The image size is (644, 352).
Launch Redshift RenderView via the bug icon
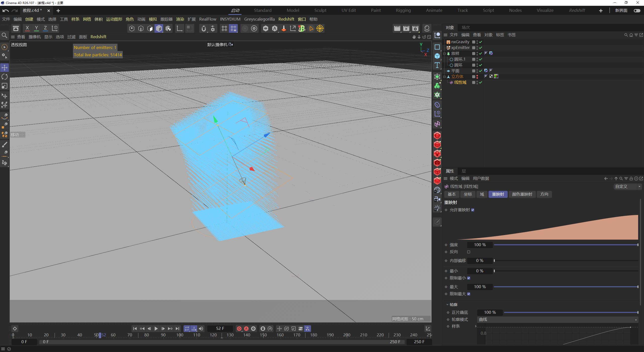coord(301,28)
